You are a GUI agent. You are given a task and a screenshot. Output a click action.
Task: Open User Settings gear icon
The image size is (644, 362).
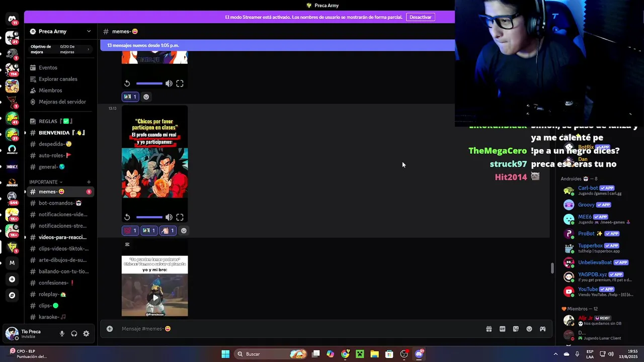86,333
